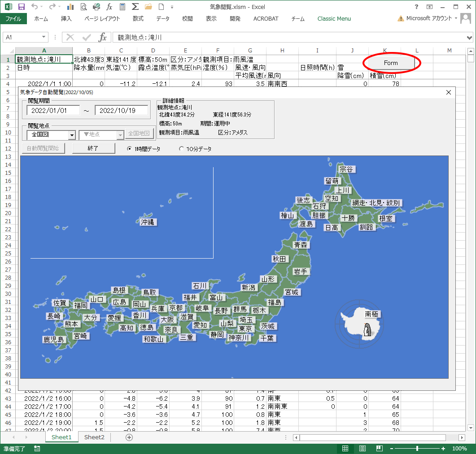Image resolution: width=476 pixels, height=454 pixels.
Task: Open the ACROBAT ribbon tab
Action: pos(266,19)
